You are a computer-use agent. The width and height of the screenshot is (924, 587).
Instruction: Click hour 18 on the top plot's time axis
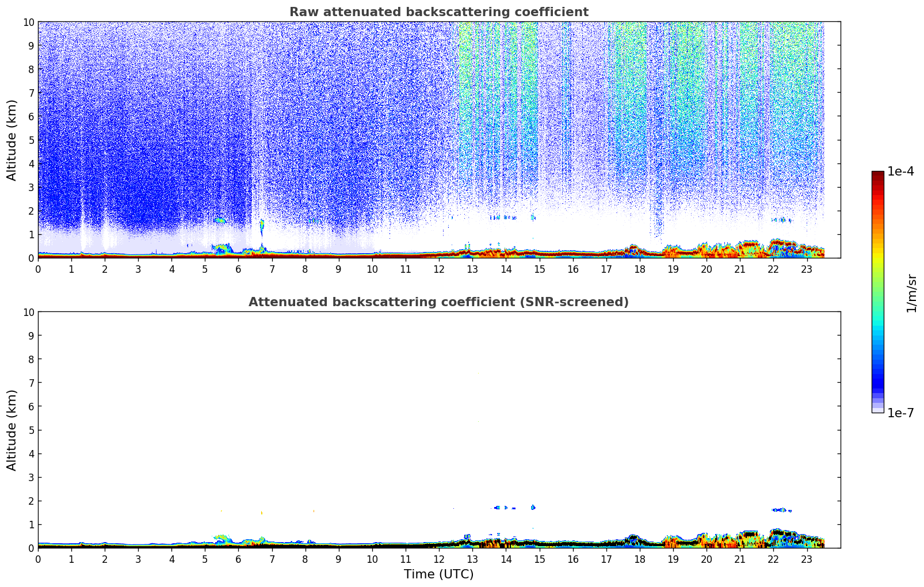[x=640, y=268]
